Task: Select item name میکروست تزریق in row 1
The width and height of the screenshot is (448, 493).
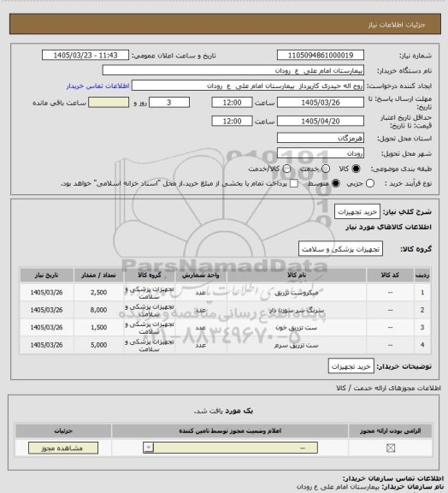Action: (x=297, y=293)
